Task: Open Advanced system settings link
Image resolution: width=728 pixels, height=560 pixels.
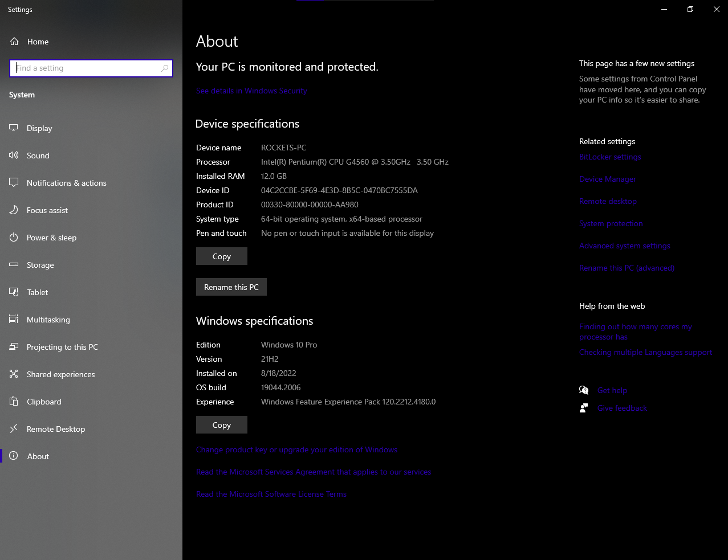Action: (x=625, y=246)
